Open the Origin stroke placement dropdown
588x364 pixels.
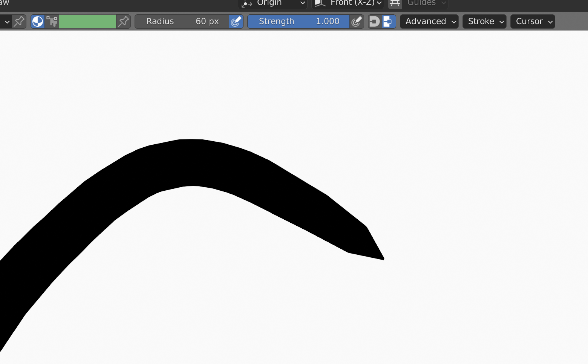click(x=273, y=3)
